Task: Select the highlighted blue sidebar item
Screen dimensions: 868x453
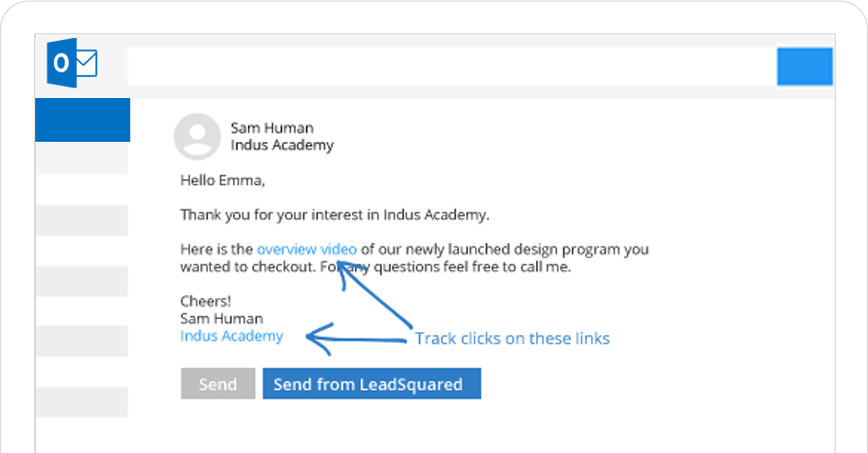Action: (x=83, y=120)
